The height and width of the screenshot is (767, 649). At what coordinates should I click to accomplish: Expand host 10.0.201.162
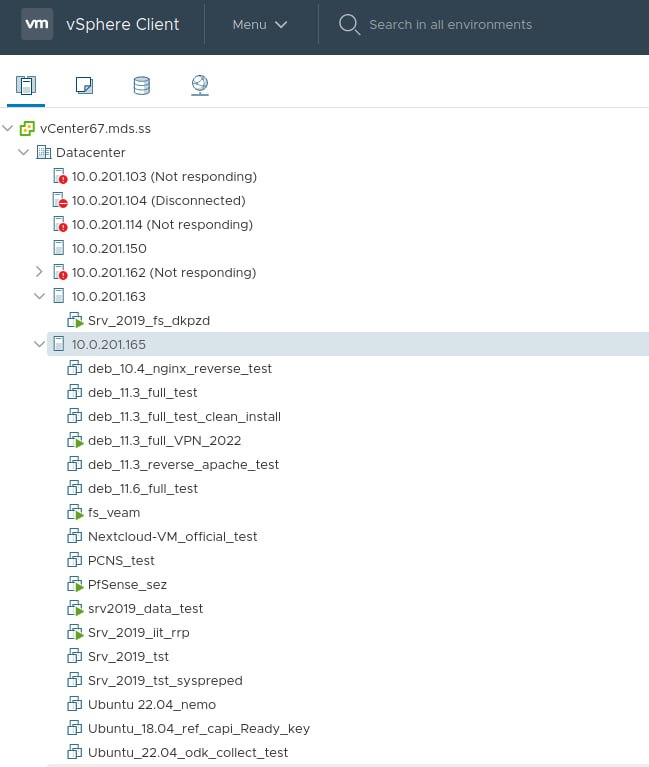click(39, 272)
